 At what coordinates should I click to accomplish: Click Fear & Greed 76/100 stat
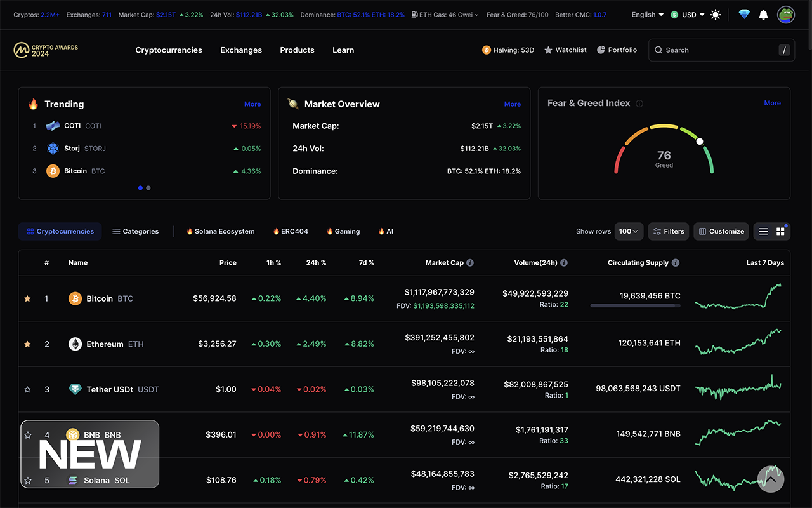[x=518, y=15]
